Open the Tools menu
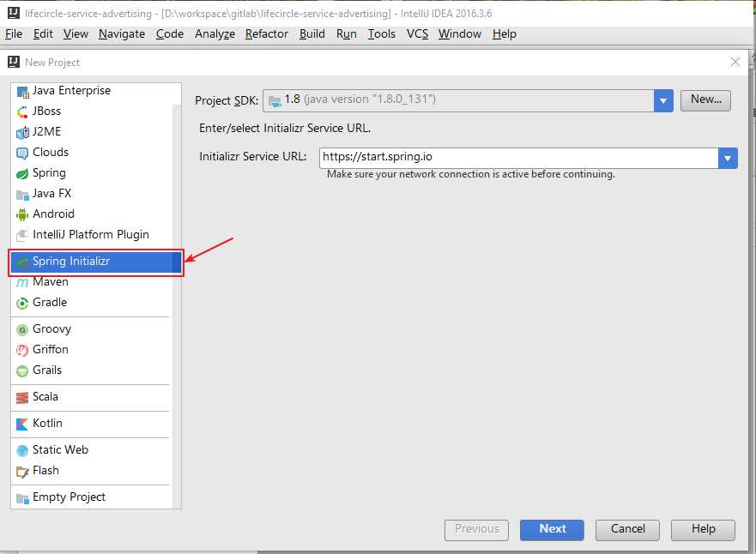 tap(381, 34)
